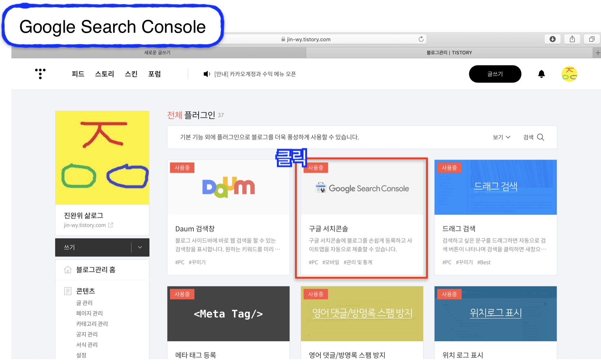Image resolution: width=601 pixels, height=364 pixels.
Task: Open 설정 under 콘텐츠
Action: tap(81, 355)
